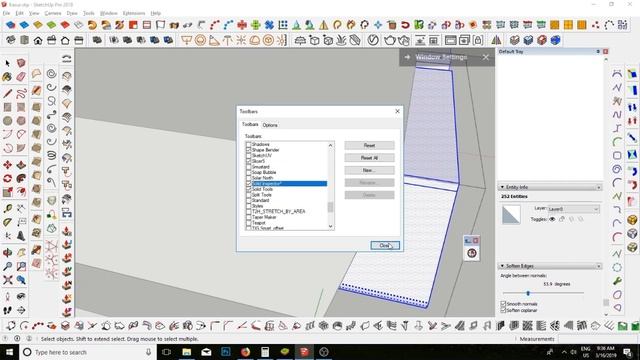Activate the Orbit tool
This screenshot has height=360, width=640.
click(7, 253)
